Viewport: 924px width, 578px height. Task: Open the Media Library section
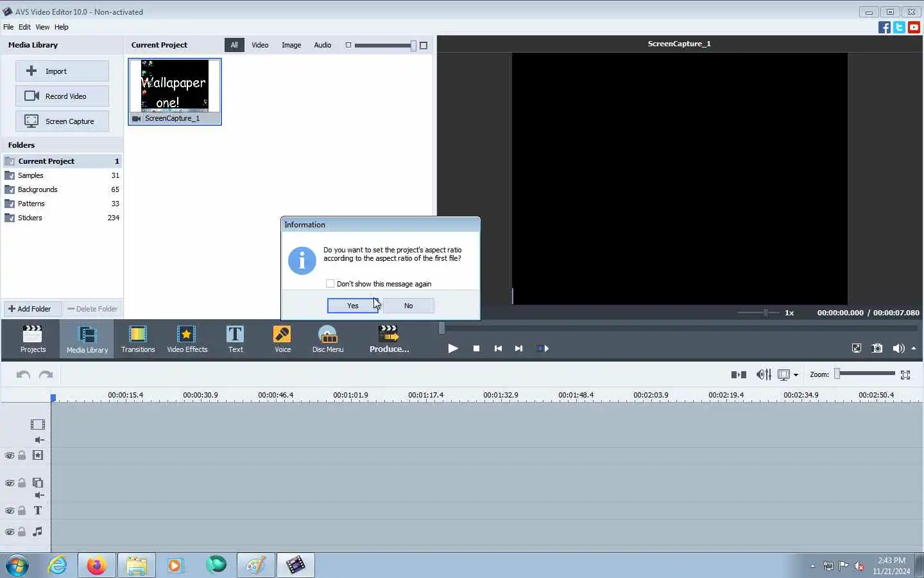click(87, 339)
